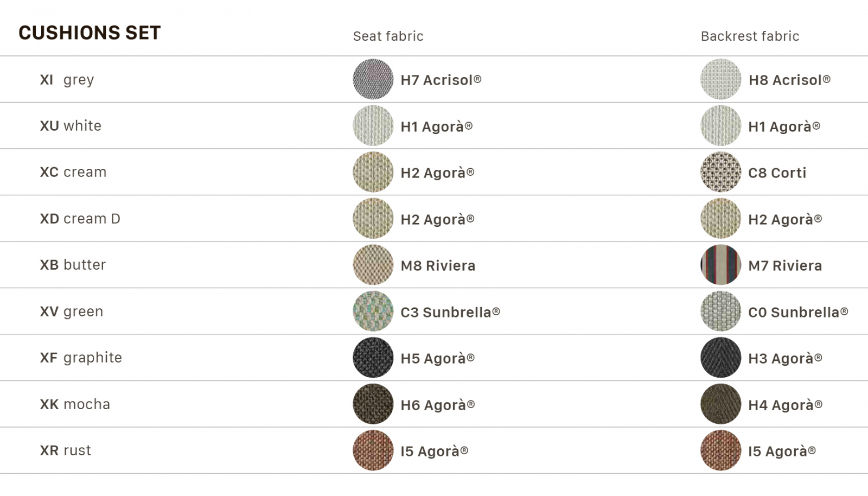Screen dimensions: 868x496
Task: Choose the H4 Agorà mocha backrest swatch
Action: point(721,404)
